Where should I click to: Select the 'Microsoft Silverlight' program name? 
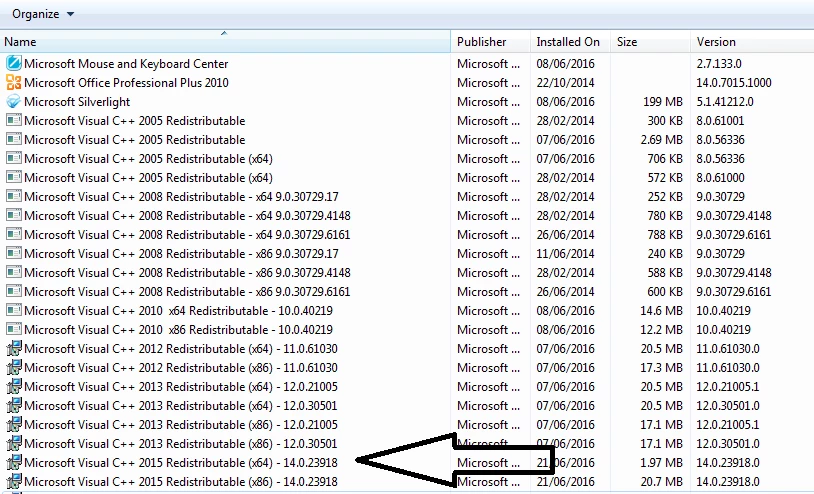(x=77, y=102)
